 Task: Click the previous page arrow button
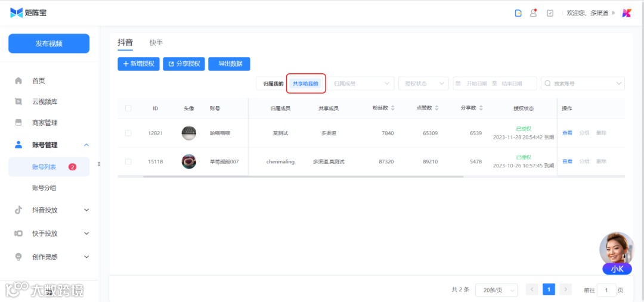pyautogui.click(x=532, y=289)
